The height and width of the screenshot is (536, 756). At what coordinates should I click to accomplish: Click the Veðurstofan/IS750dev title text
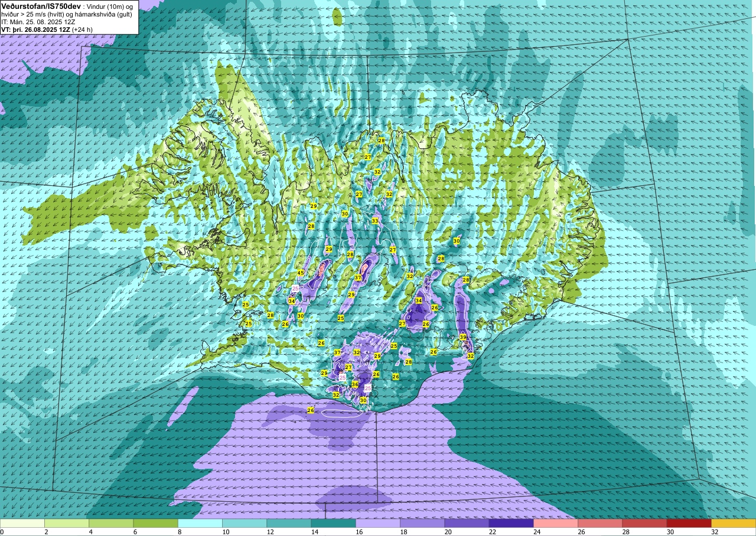coord(41,5)
